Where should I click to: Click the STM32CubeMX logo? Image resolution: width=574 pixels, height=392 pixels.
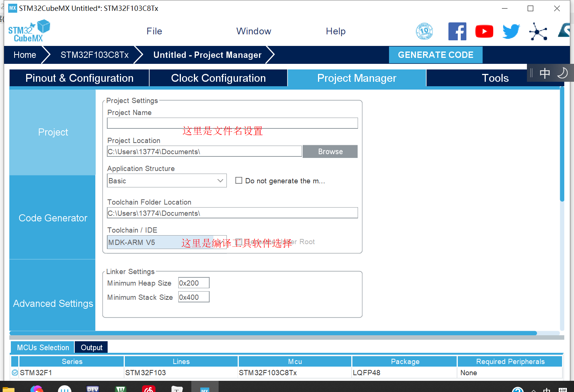click(29, 31)
